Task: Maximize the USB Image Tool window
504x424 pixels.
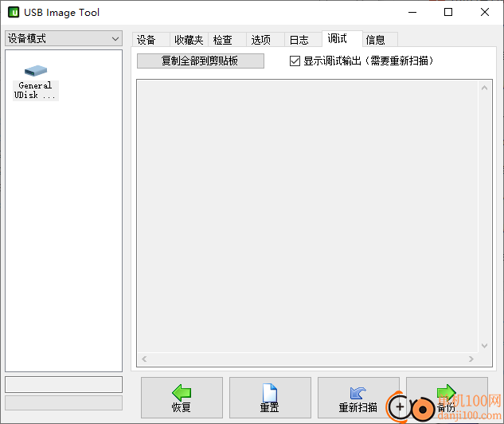Action: 448,12
